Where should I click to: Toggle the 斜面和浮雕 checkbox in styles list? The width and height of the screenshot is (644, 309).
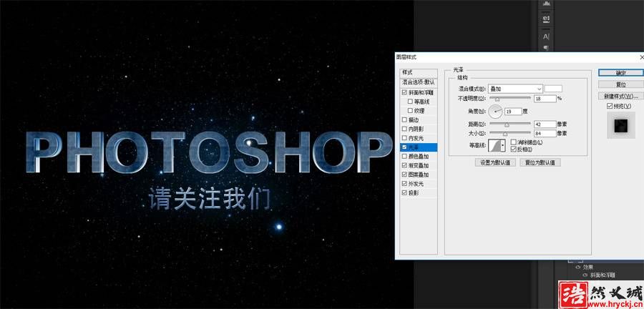coord(404,93)
